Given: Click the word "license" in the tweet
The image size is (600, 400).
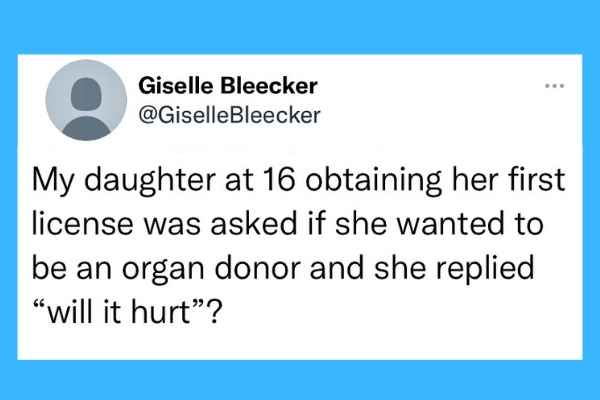Looking at the screenshot, I should coord(82,224).
